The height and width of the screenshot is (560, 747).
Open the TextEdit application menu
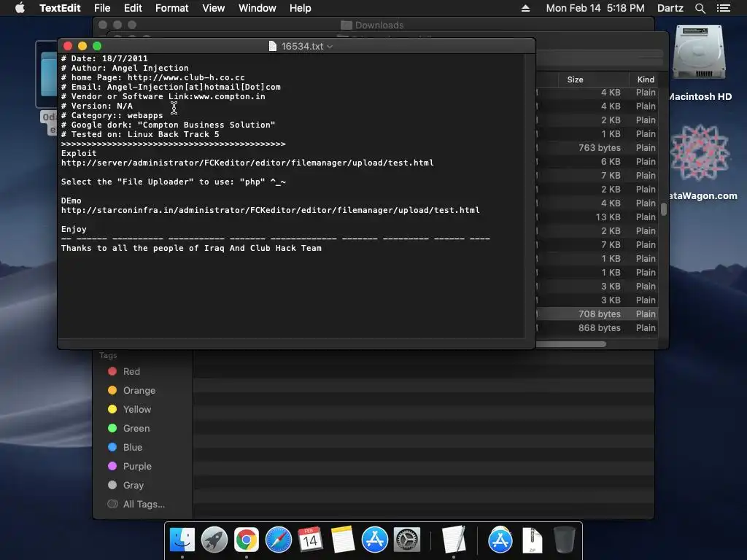pos(60,8)
